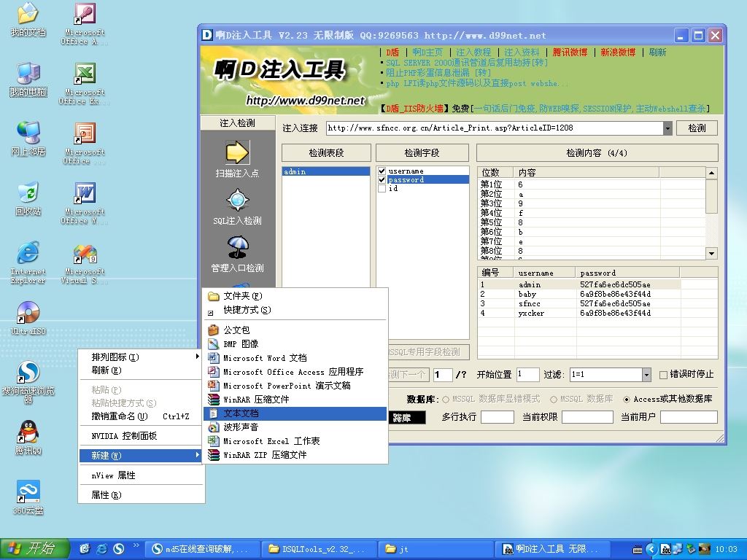Image resolution: width=747 pixels, height=560 pixels.
Task: Open the SQL注入检测 compass icon
Action: 237,200
